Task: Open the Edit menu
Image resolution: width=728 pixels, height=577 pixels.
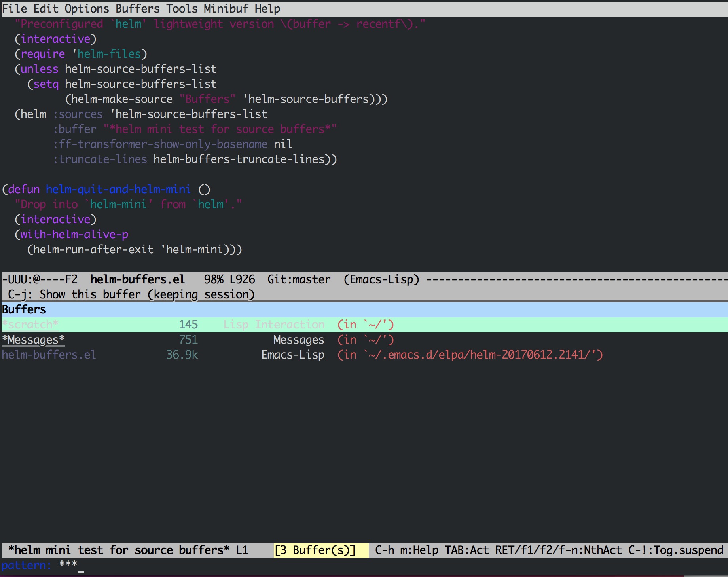Action: (46, 8)
